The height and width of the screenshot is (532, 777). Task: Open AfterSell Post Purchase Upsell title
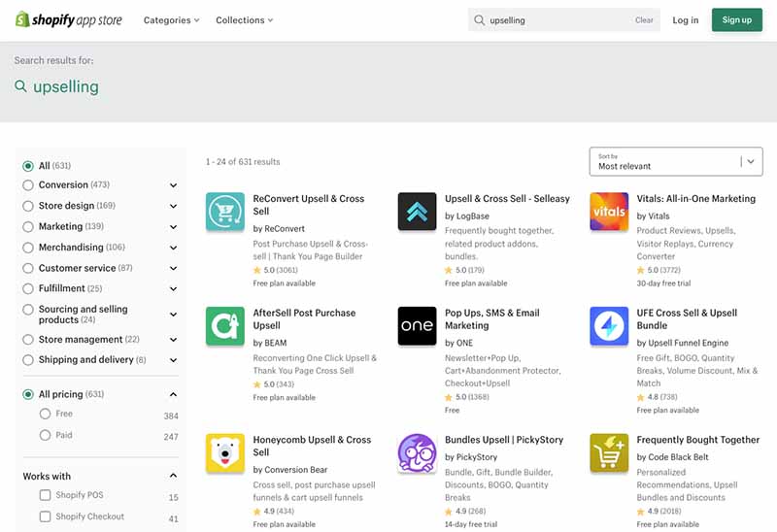point(304,319)
